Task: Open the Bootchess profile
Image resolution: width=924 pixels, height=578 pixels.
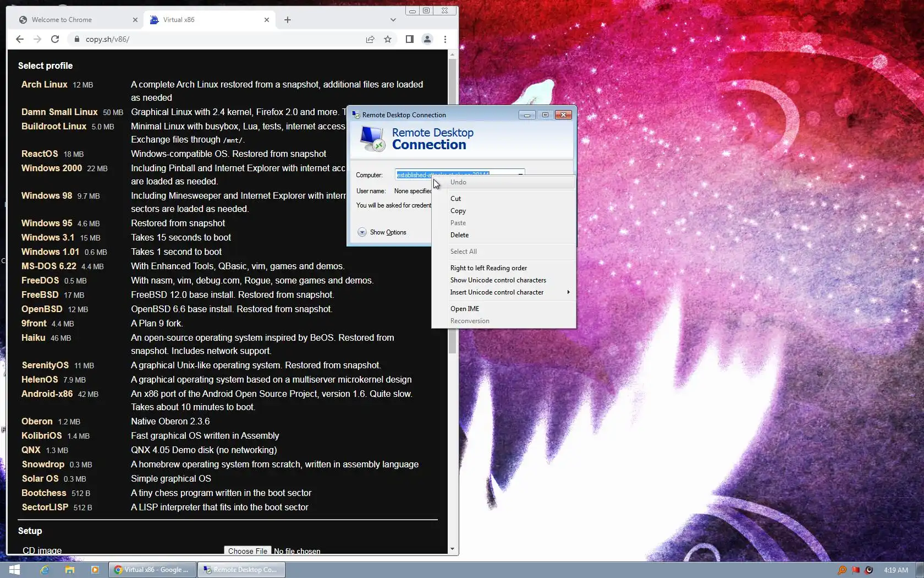Action: (44, 493)
